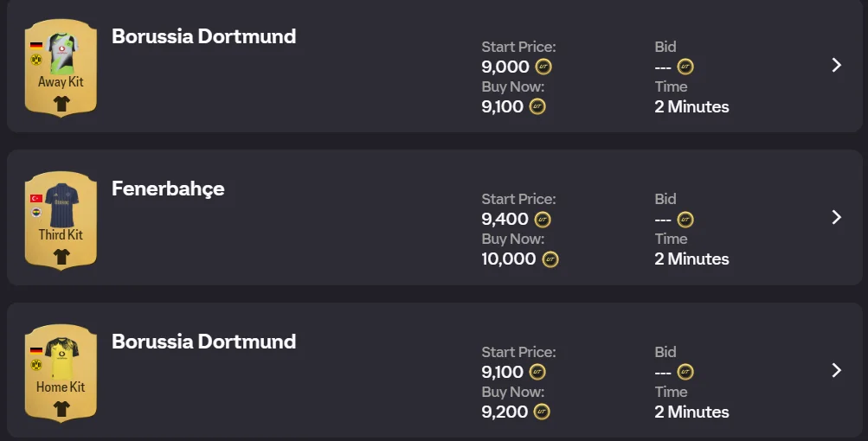Screen dimensions: 868x441
Task: Click the Fenerbahçe Third Kit card thumbnail
Action: [61, 220]
